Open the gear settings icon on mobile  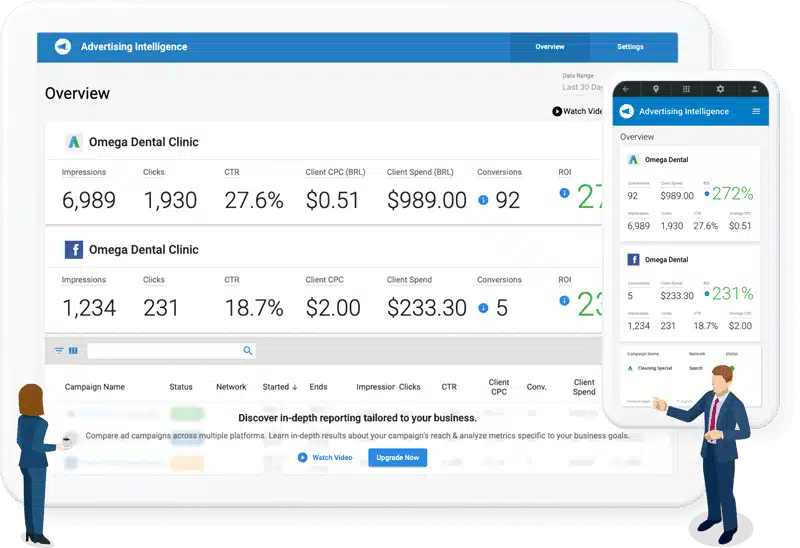(x=720, y=89)
